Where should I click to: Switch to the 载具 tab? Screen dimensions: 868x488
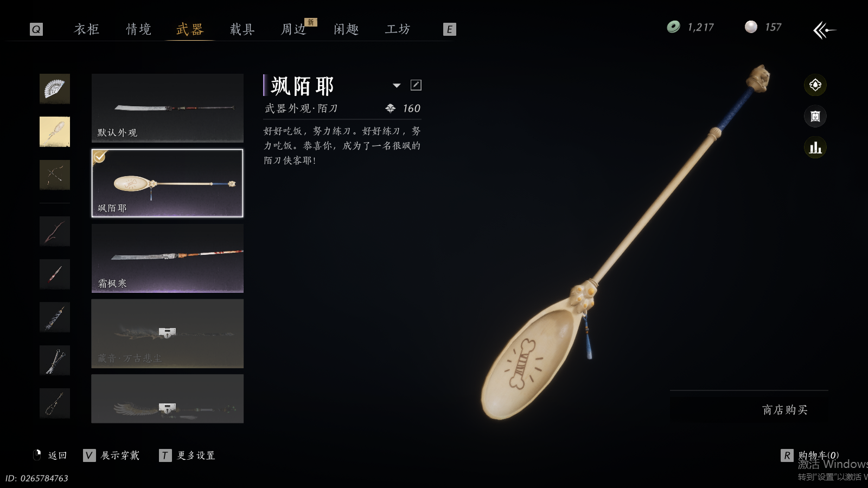coord(242,29)
